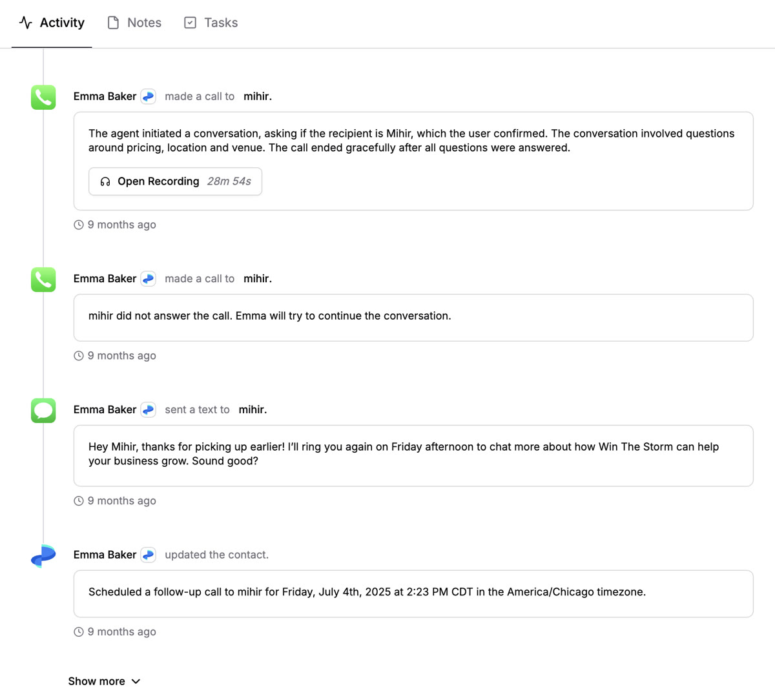775x700 pixels.
Task: Click the 28m 54s recording duration
Action: point(230,181)
